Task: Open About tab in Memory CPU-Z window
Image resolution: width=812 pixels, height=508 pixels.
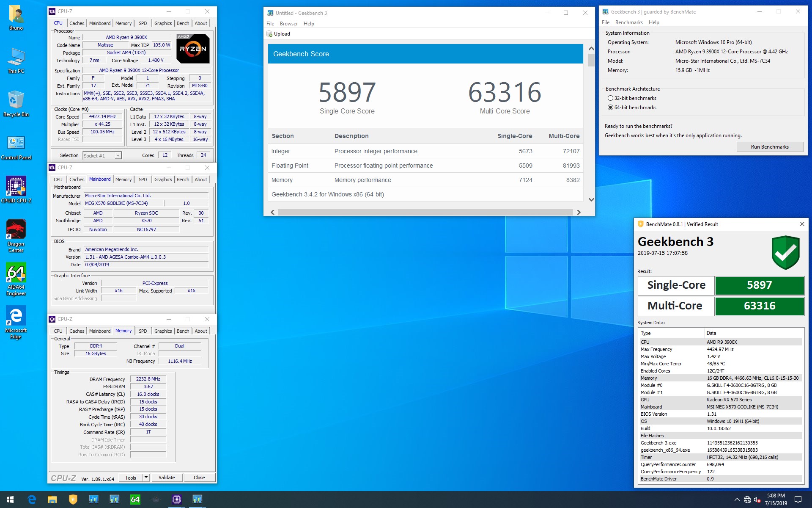Action: click(201, 331)
